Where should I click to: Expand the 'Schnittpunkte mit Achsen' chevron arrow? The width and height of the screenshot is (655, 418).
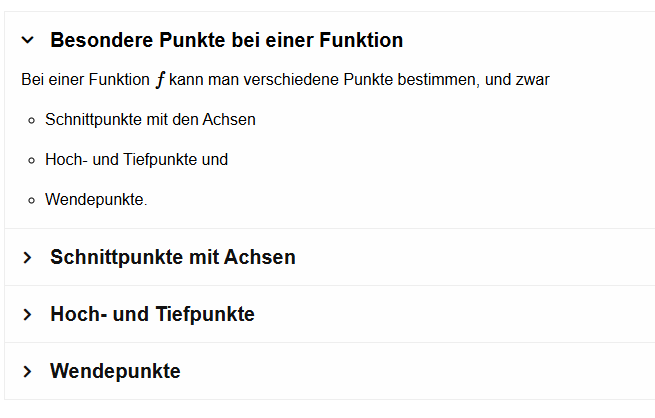(28, 258)
